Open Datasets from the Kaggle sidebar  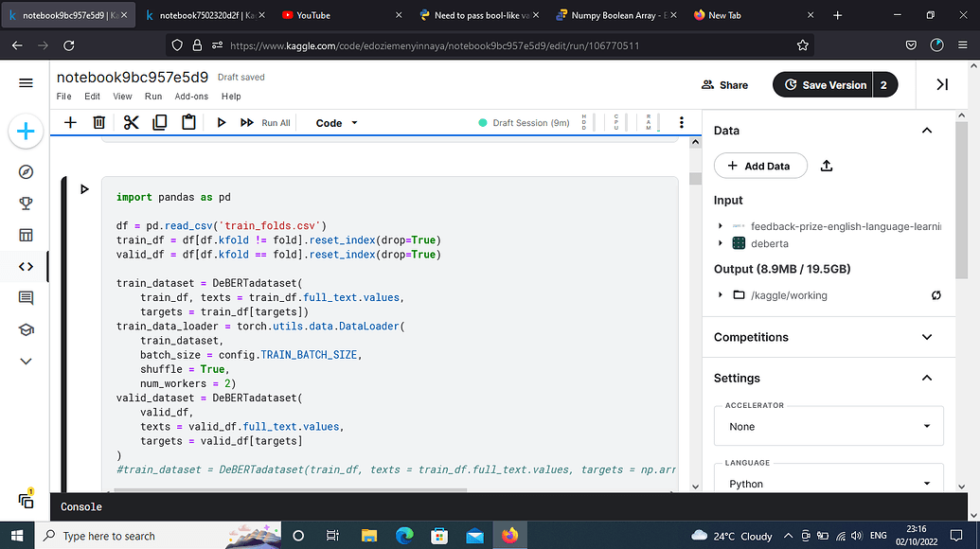(x=26, y=234)
